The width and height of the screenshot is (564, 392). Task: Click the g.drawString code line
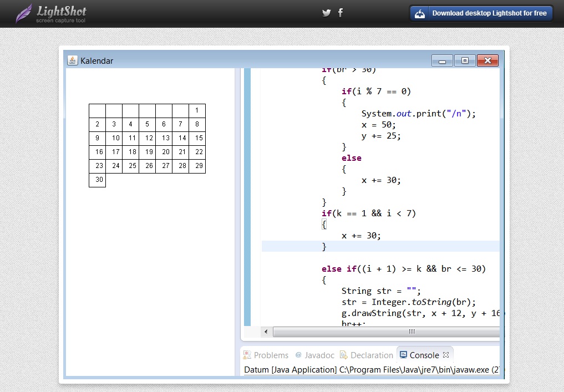(x=421, y=313)
